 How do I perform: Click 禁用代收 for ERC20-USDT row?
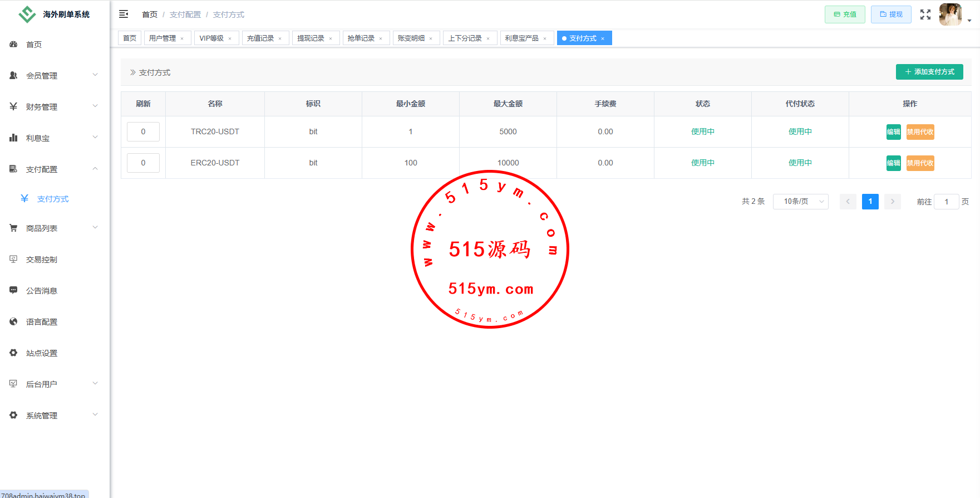(920, 163)
